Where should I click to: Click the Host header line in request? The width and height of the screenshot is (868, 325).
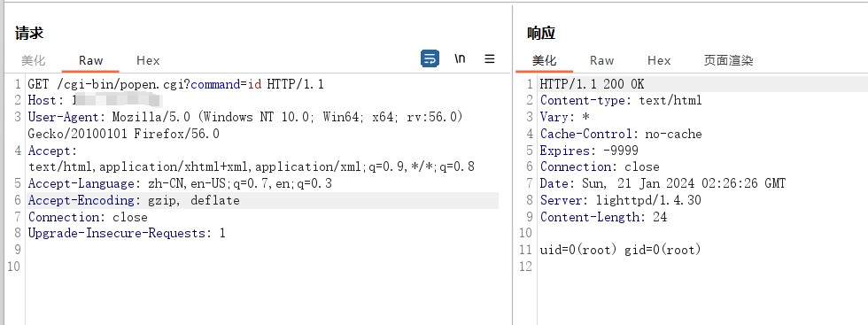(96, 101)
